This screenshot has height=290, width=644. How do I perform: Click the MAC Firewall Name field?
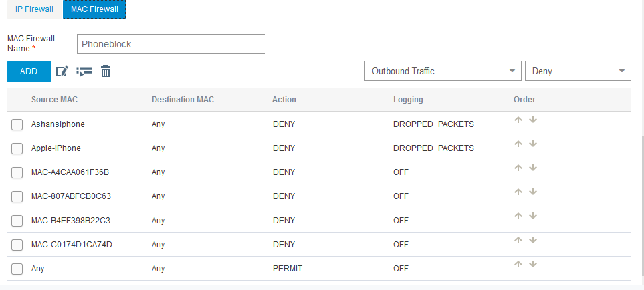click(x=171, y=44)
